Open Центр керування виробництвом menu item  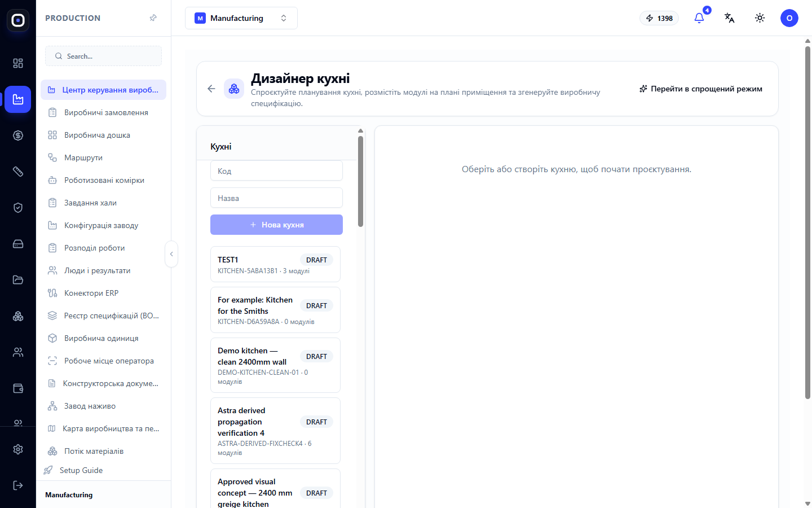(x=103, y=90)
